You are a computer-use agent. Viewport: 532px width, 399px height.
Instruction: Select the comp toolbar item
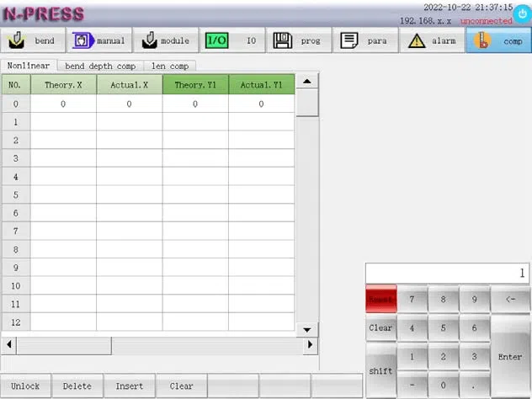(x=498, y=40)
